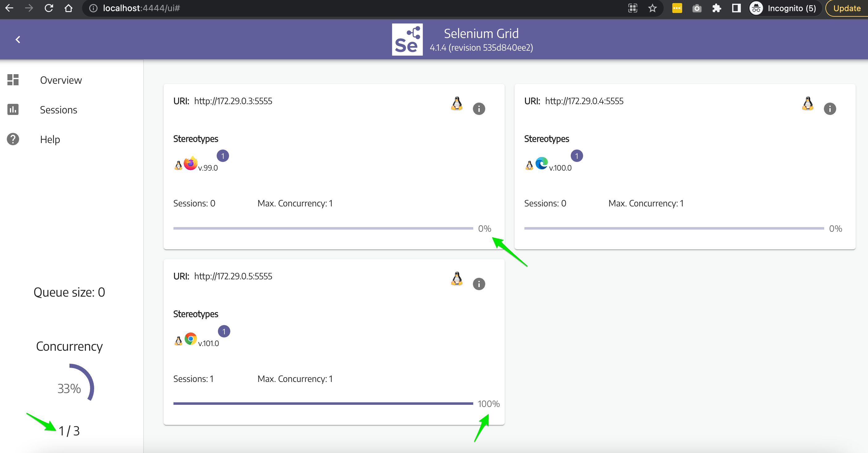868x453 pixels.
Task: Click the Queue size: 0 label
Action: [69, 292]
